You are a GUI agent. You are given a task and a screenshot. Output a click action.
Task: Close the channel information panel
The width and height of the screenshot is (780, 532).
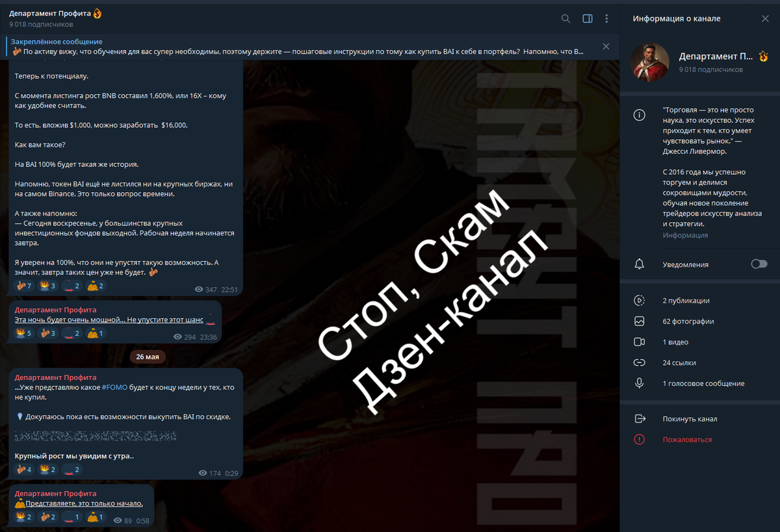click(765, 19)
